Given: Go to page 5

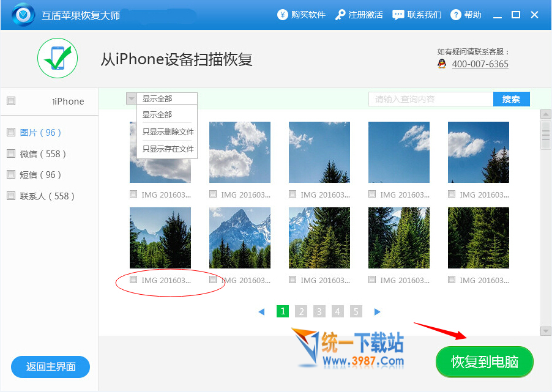Looking at the screenshot, I should point(356,311).
